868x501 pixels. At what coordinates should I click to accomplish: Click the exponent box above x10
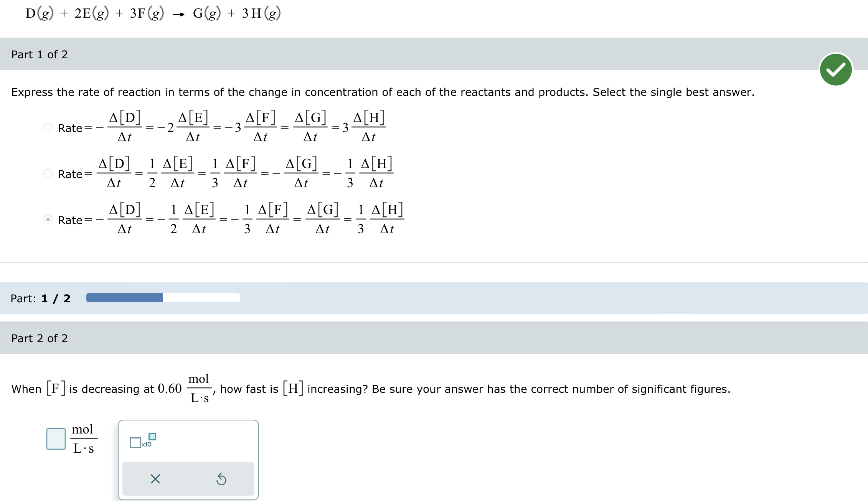coord(152,436)
